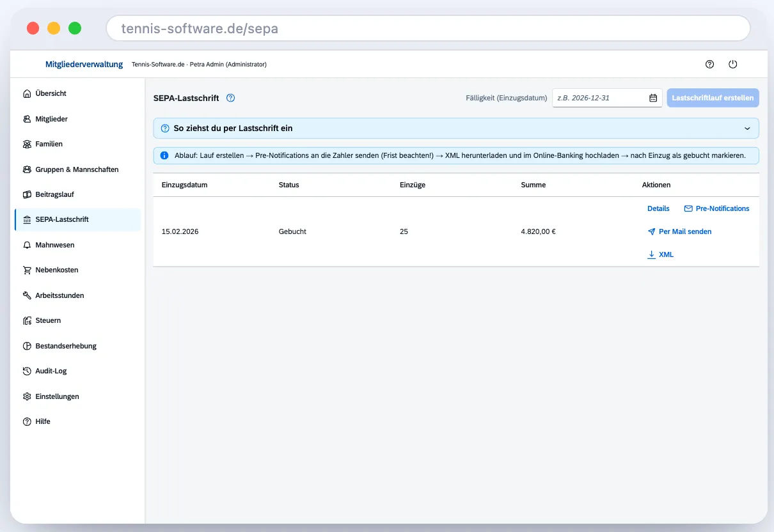
Task: Click the paper plane send icon
Action: (651, 231)
